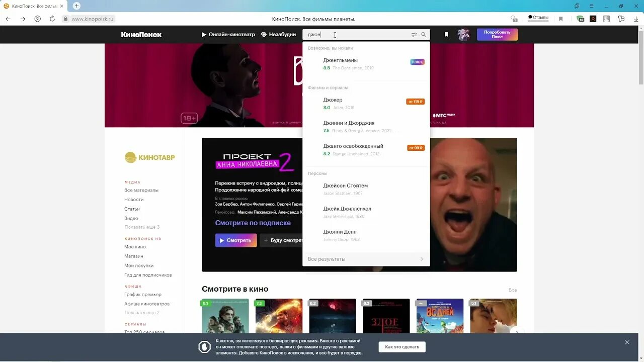Dismiss the ad blocker notification banner
Image resolution: width=644 pixels, height=362 pixels.
click(x=627, y=342)
